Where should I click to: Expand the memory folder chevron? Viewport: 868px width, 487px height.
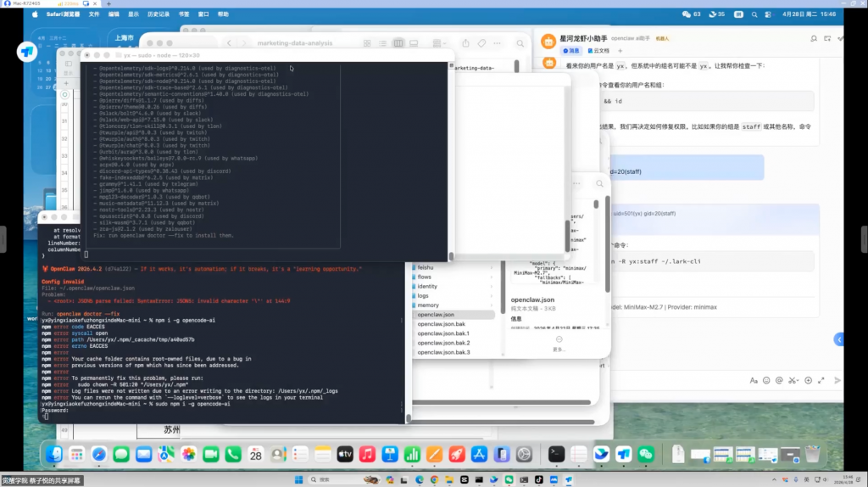point(491,305)
